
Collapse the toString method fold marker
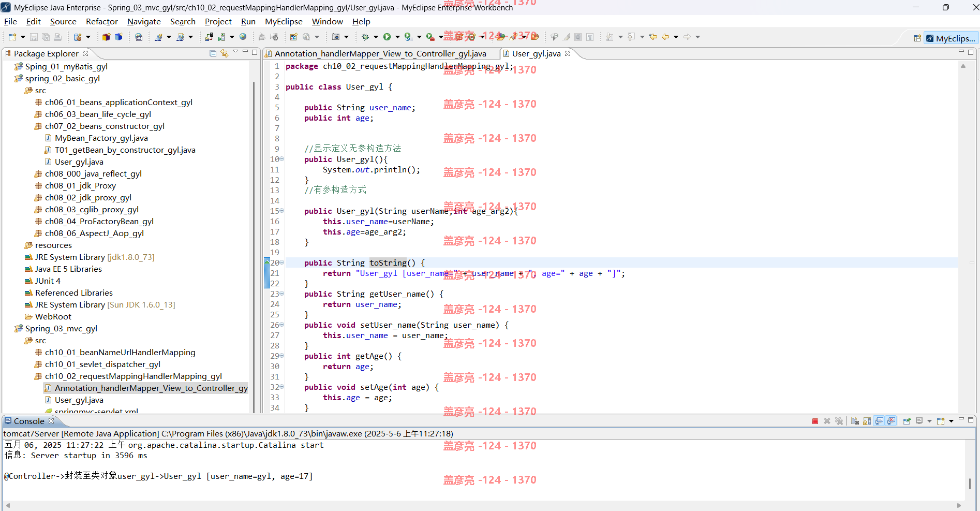(x=282, y=262)
